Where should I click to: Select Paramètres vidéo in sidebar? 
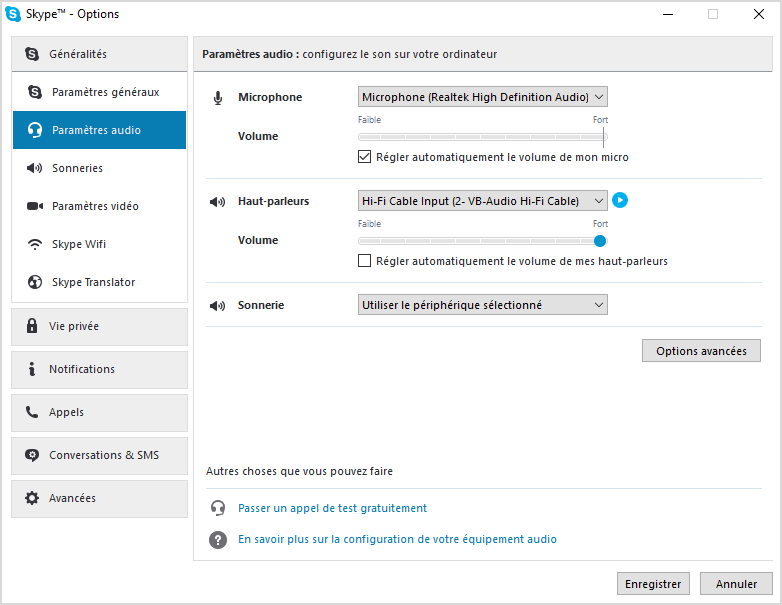point(100,206)
